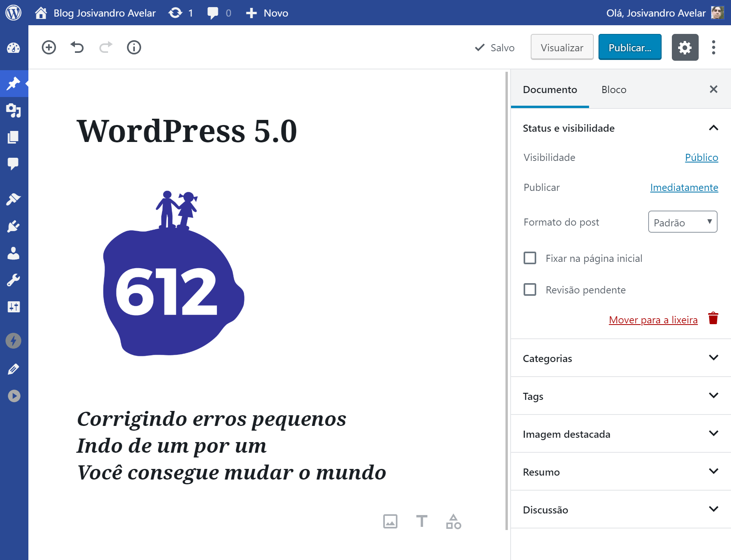Expand the Categorias panel
This screenshot has height=560, width=731.
pyautogui.click(x=621, y=358)
